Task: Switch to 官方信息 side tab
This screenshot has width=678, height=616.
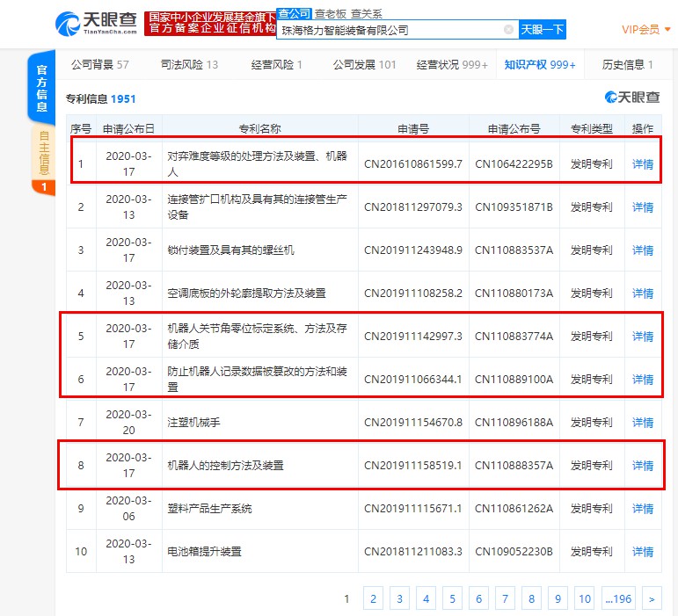Action: 42,88
